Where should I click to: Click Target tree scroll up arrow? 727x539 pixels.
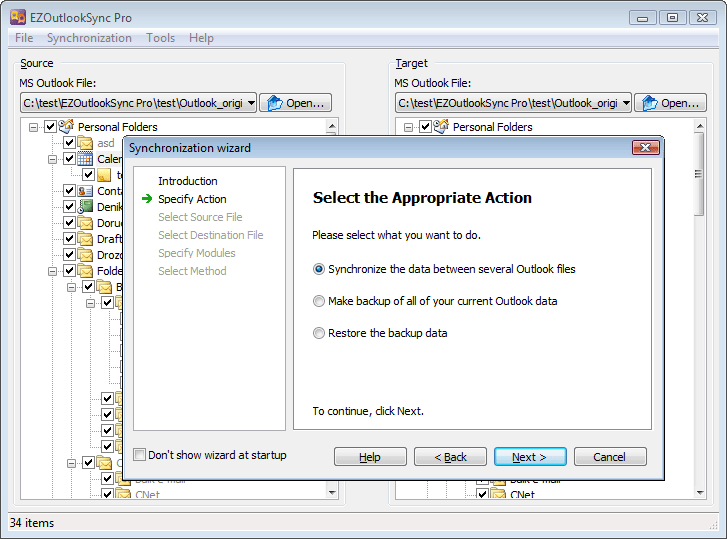[700, 126]
